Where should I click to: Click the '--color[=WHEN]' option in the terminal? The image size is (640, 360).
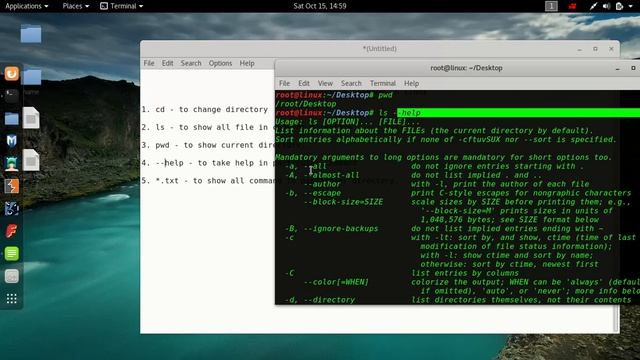(336, 282)
